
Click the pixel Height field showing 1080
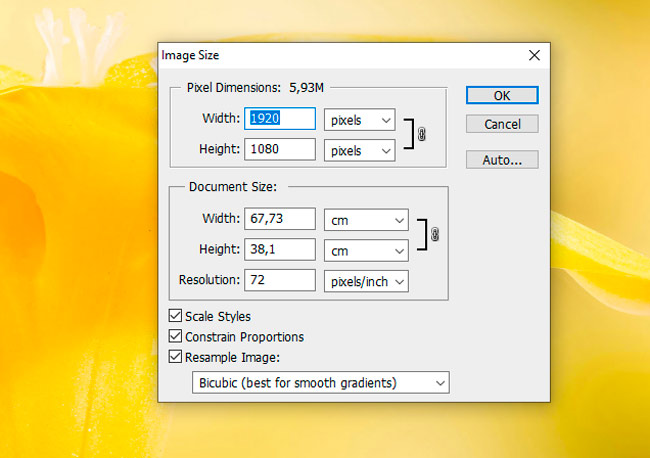click(x=280, y=151)
